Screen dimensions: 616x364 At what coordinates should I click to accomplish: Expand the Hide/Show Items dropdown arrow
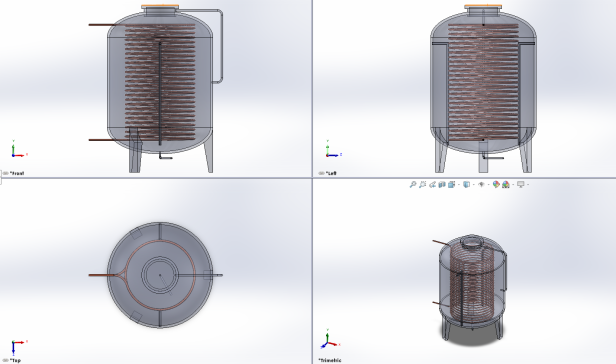click(x=489, y=185)
